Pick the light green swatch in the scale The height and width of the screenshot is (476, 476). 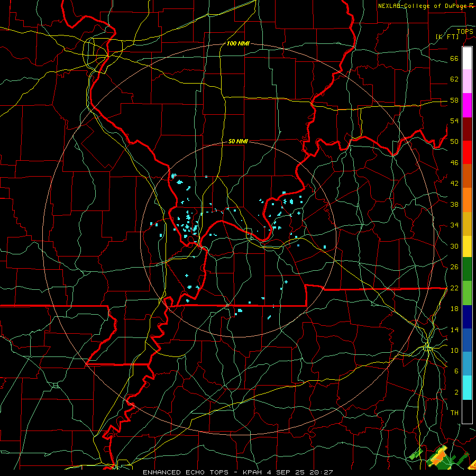coord(467,293)
